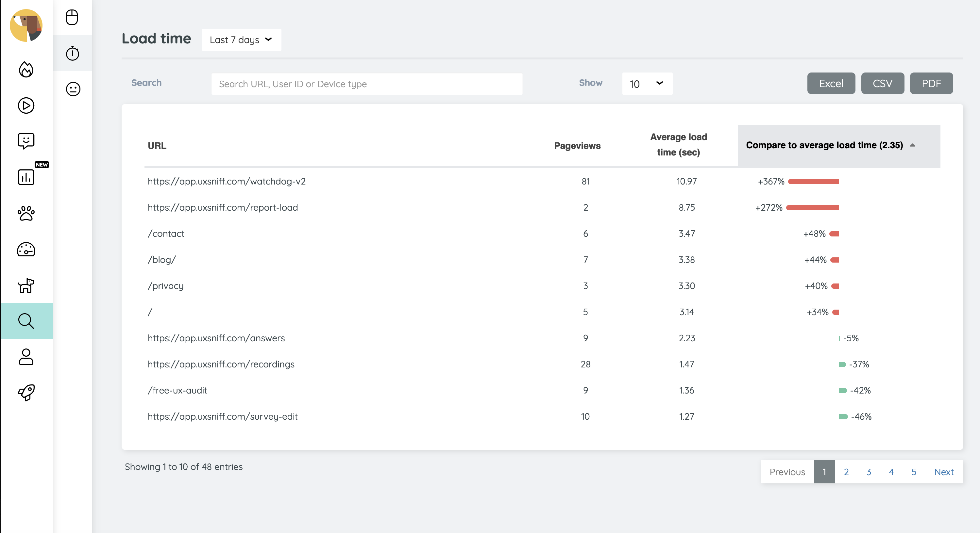This screenshot has width=980, height=533.
Task: Click the +272% red comparison bar
Action: [x=813, y=208]
